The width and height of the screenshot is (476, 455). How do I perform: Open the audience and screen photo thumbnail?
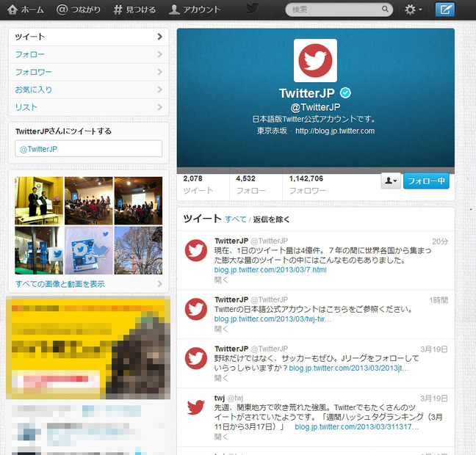[89, 201]
